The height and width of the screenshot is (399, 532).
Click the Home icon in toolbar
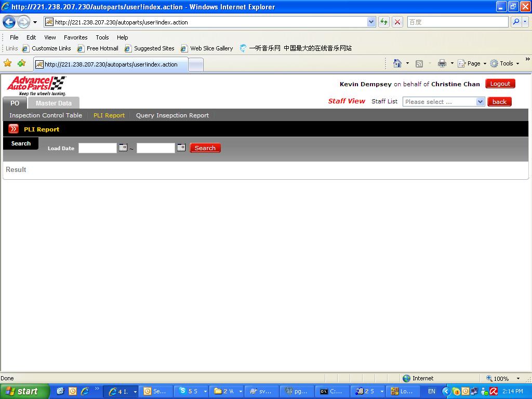point(397,63)
